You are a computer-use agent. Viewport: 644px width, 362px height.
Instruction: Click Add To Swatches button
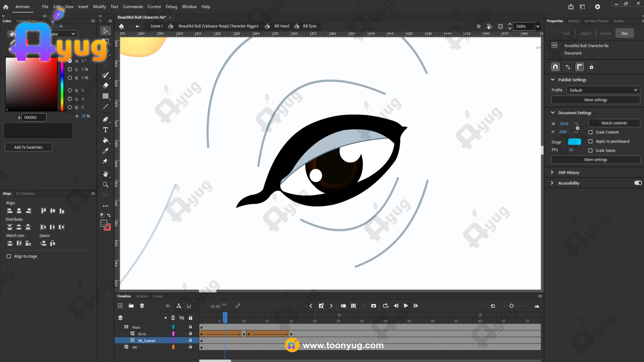click(x=28, y=147)
